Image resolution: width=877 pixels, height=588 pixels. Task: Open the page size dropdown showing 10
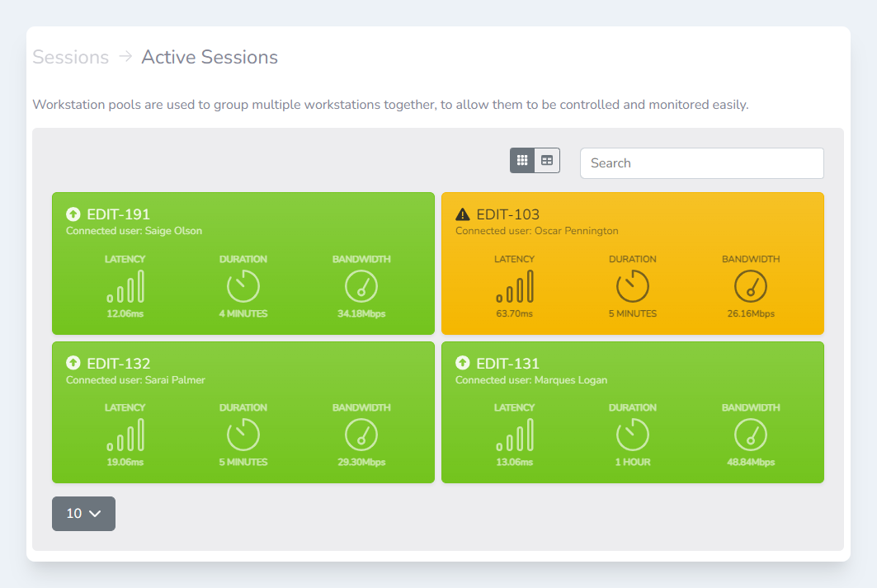click(83, 514)
